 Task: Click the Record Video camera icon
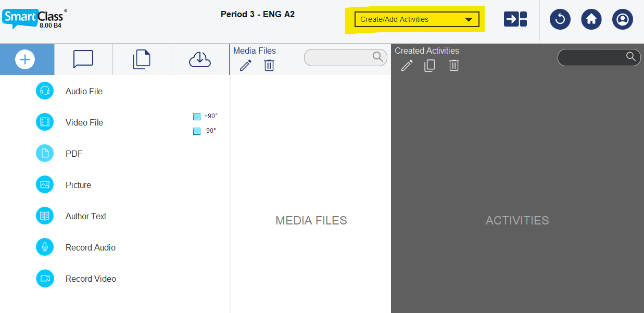tap(45, 278)
